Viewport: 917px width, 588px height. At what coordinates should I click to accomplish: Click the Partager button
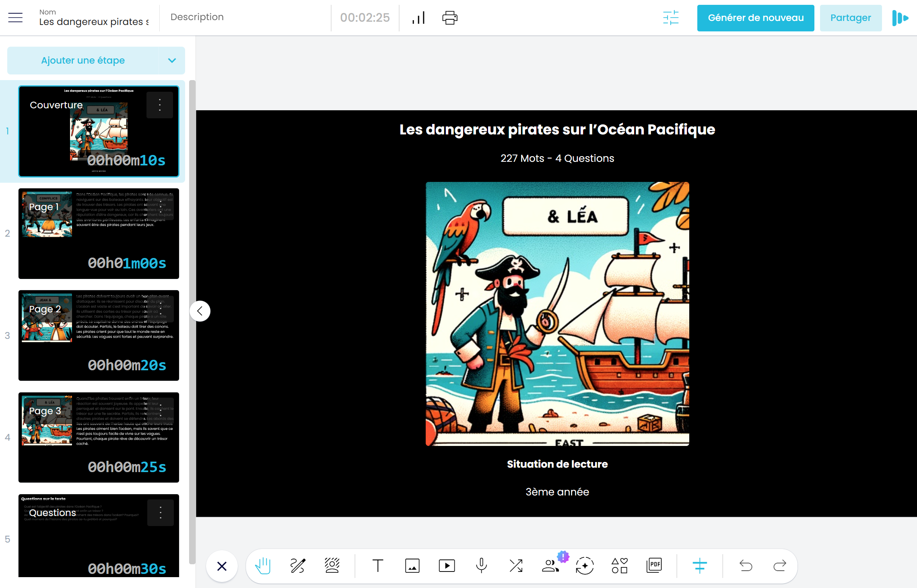(851, 18)
